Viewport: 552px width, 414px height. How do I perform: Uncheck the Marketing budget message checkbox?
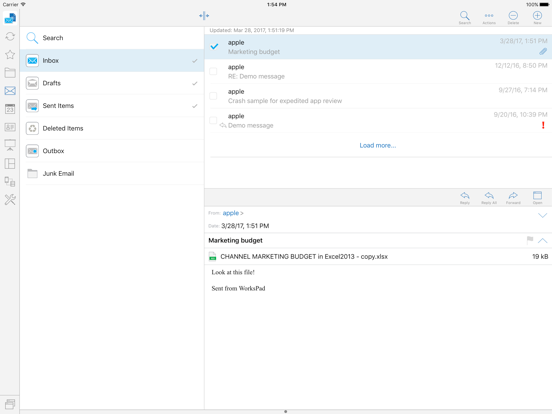tap(214, 46)
